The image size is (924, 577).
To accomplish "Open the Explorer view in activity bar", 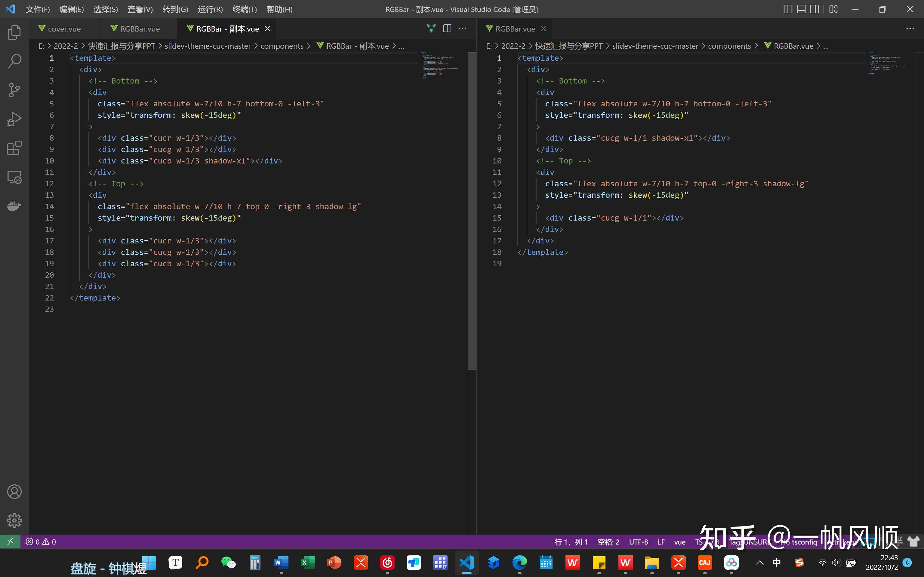I will coord(14,32).
